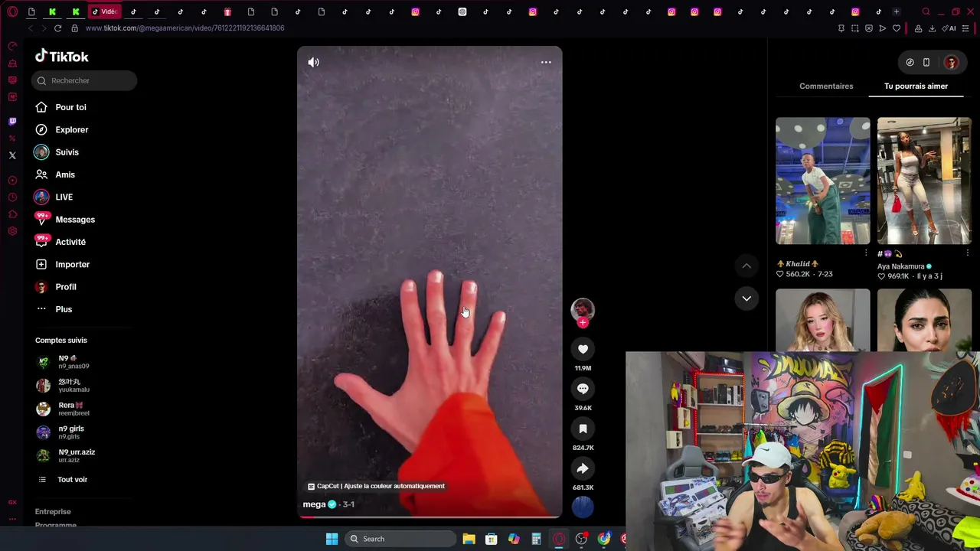Open the LIVE section
Viewport: 980px width, 551px height.
pos(54,197)
